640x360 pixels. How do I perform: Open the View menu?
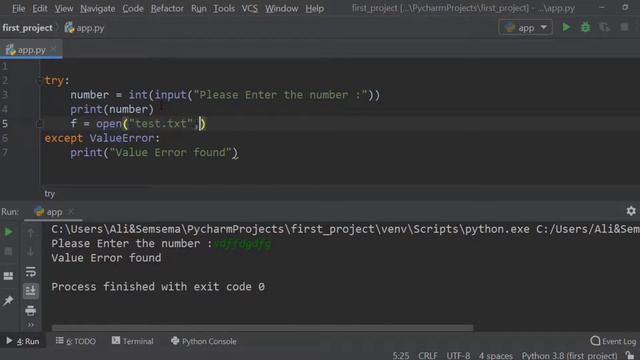click(x=64, y=8)
